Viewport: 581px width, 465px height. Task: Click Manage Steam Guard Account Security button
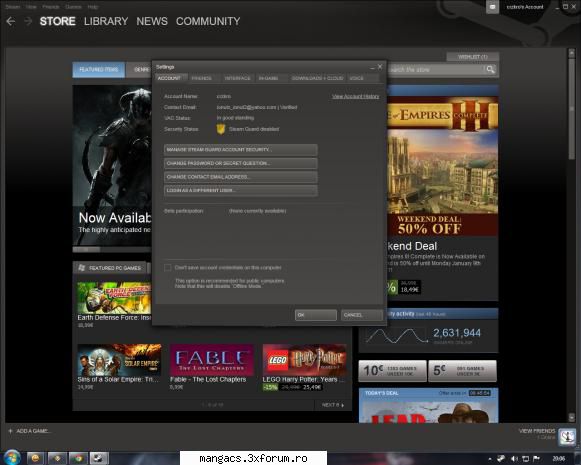(x=240, y=150)
